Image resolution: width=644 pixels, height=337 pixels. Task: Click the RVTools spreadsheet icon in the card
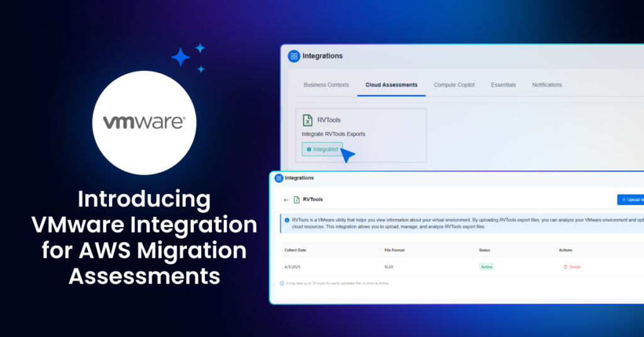308,120
